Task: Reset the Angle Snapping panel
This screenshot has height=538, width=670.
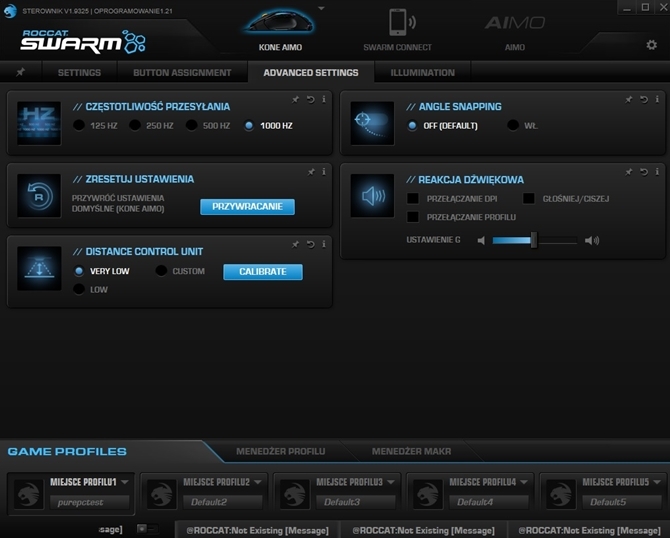Action: pyautogui.click(x=644, y=100)
